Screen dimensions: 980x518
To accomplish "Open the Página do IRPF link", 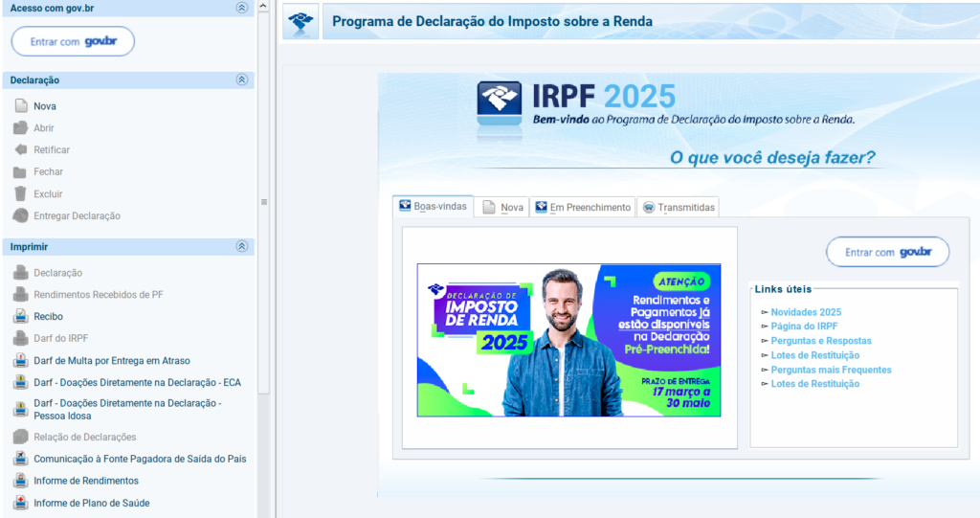I will pyautogui.click(x=804, y=326).
